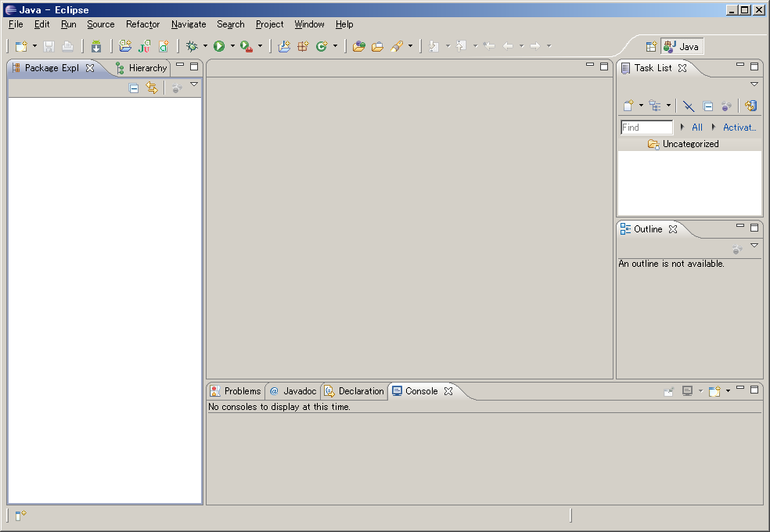Click the Open Type icon
Image resolution: width=770 pixels, height=532 pixels.
tap(359, 46)
